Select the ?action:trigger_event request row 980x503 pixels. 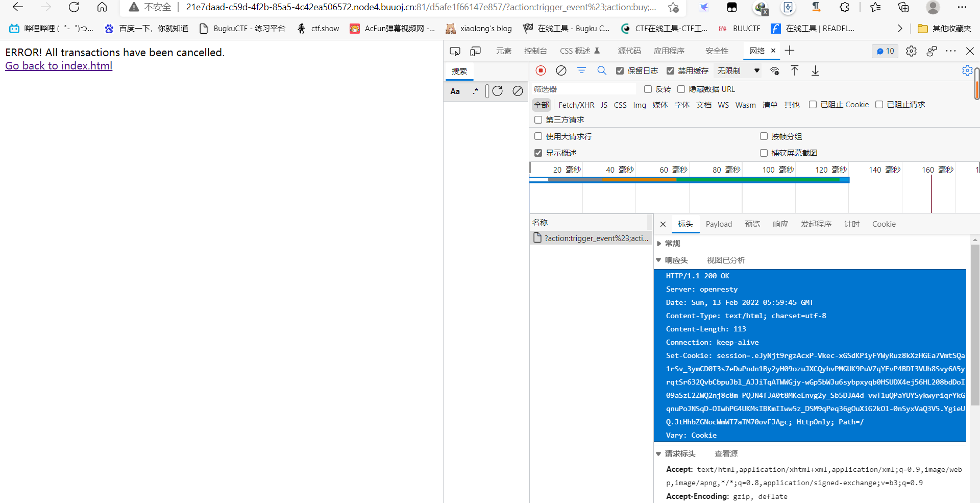(x=591, y=238)
